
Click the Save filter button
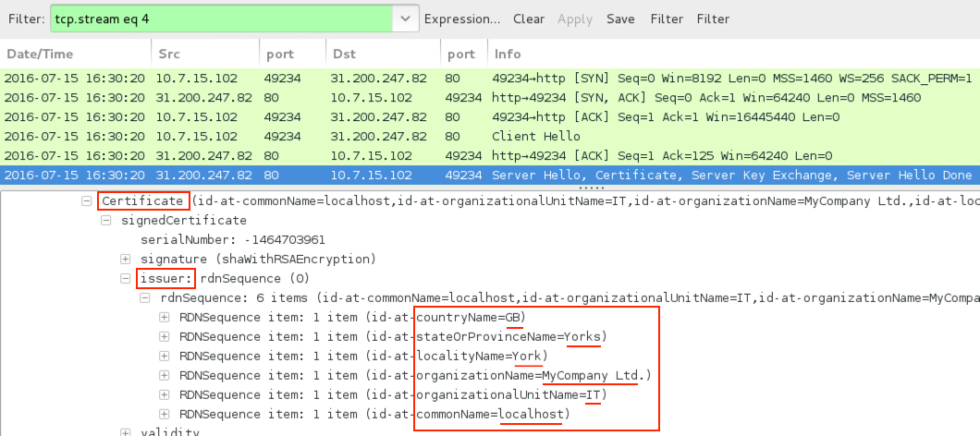click(620, 18)
